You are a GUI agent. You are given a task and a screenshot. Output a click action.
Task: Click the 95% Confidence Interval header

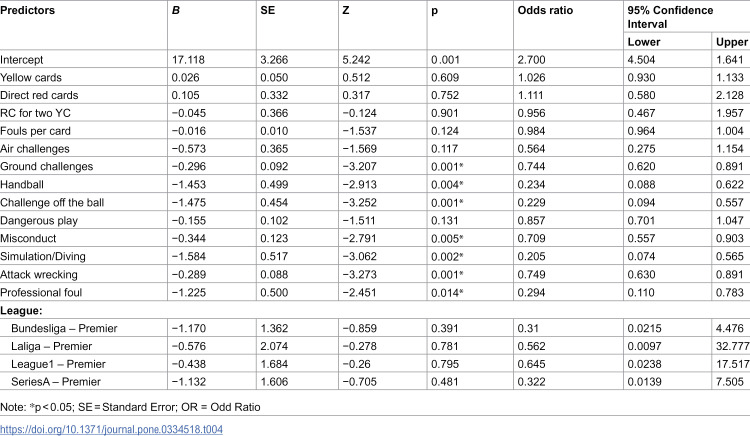click(670, 17)
